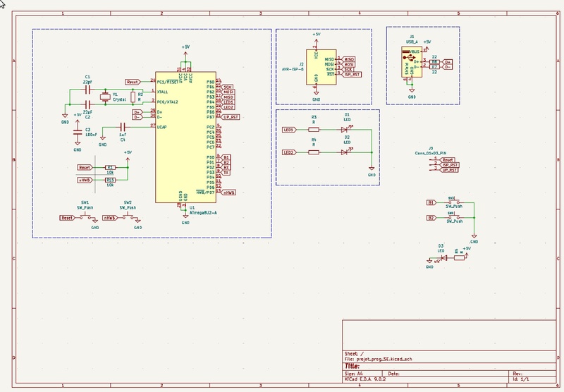
Task: Select resistor R3 in the LED1 line
Action: click(x=314, y=130)
